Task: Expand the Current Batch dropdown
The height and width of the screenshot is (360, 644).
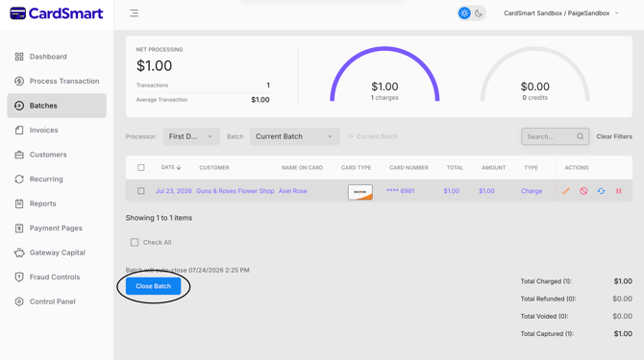Action: click(x=294, y=136)
